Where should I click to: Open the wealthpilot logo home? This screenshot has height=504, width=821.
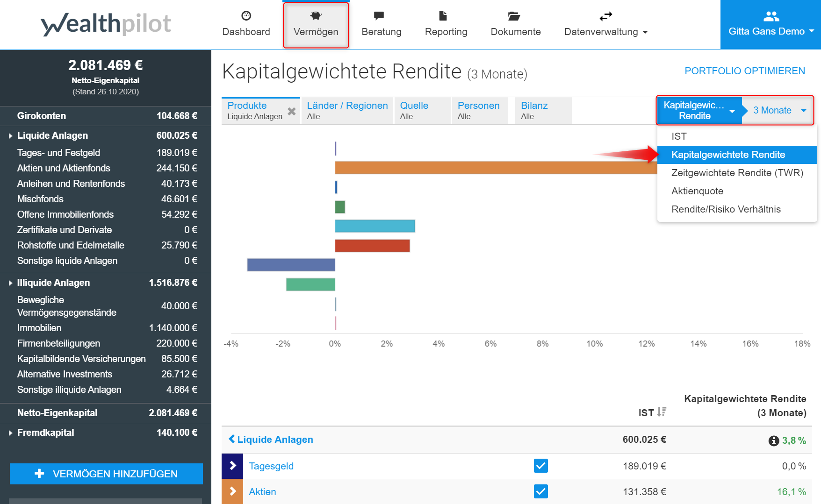(x=106, y=24)
